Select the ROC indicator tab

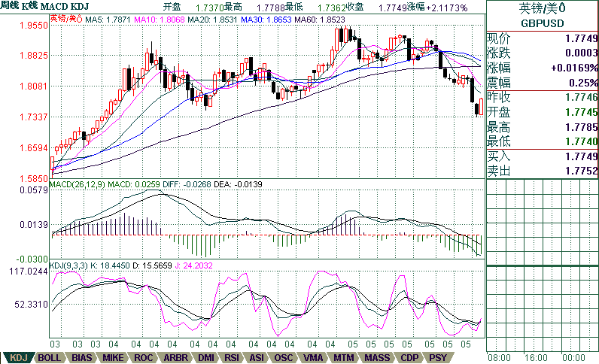143,358
